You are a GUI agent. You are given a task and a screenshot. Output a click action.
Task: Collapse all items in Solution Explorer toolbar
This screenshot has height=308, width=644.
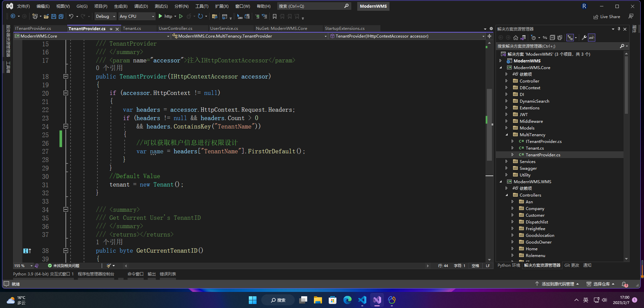pyautogui.click(x=552, y=38)
